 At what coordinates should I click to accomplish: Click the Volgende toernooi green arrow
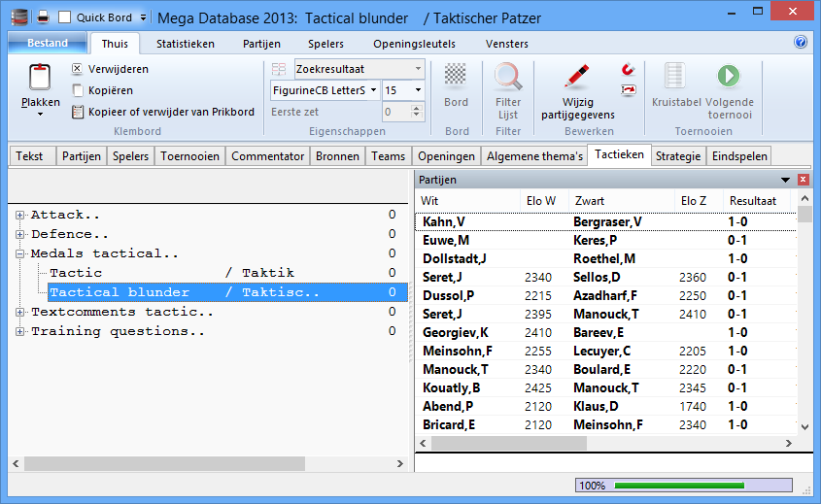click(x=729, y=76)
